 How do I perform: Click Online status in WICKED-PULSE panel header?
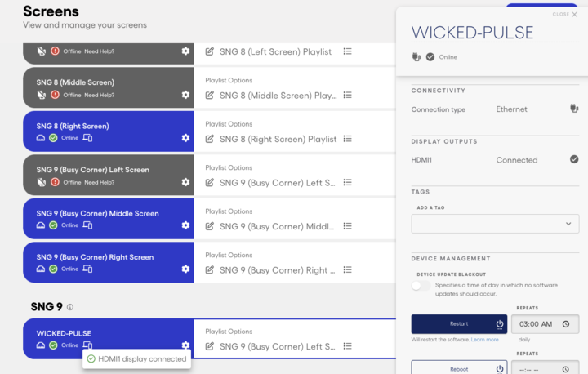(448, 57)
